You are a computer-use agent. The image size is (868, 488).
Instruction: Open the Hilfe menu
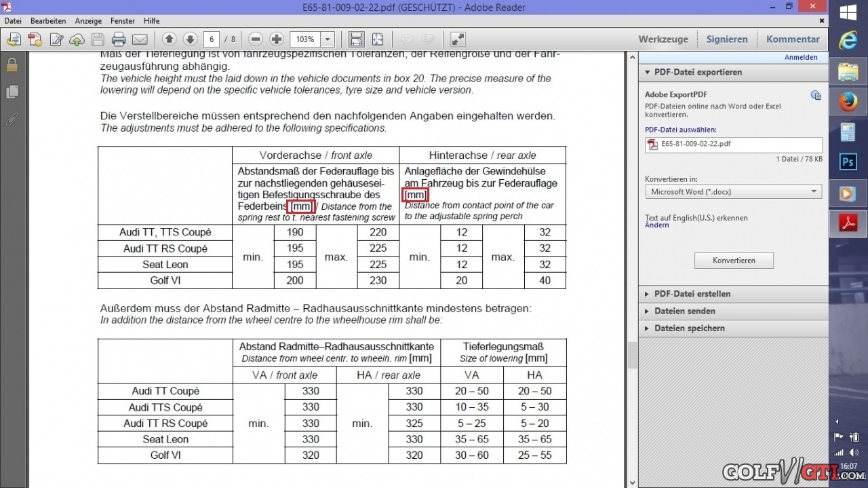152,21
